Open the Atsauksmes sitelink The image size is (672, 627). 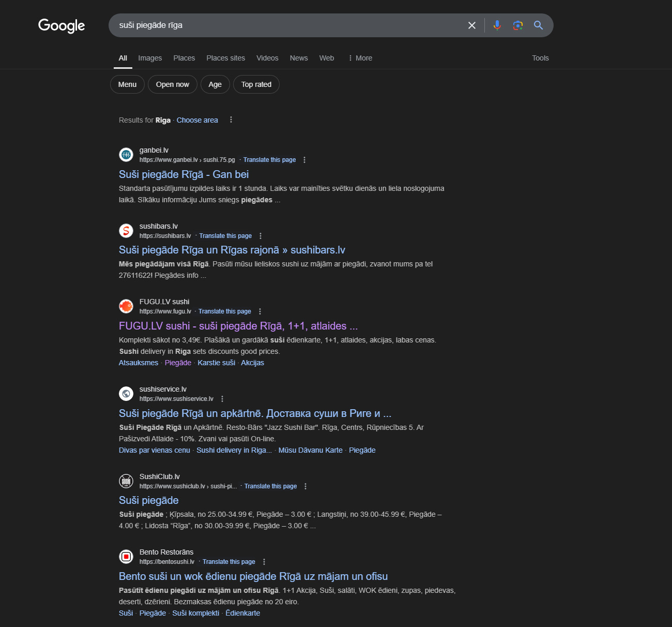click(x=139, y=363)
